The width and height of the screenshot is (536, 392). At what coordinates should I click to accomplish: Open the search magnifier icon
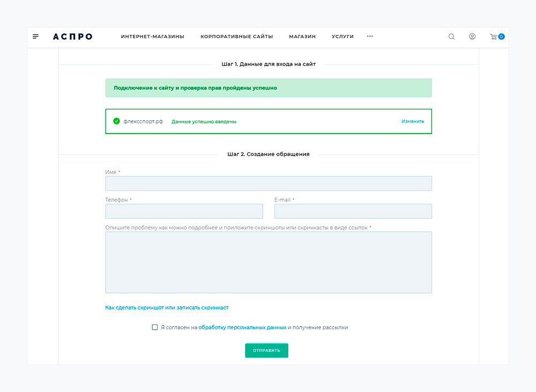451,36
